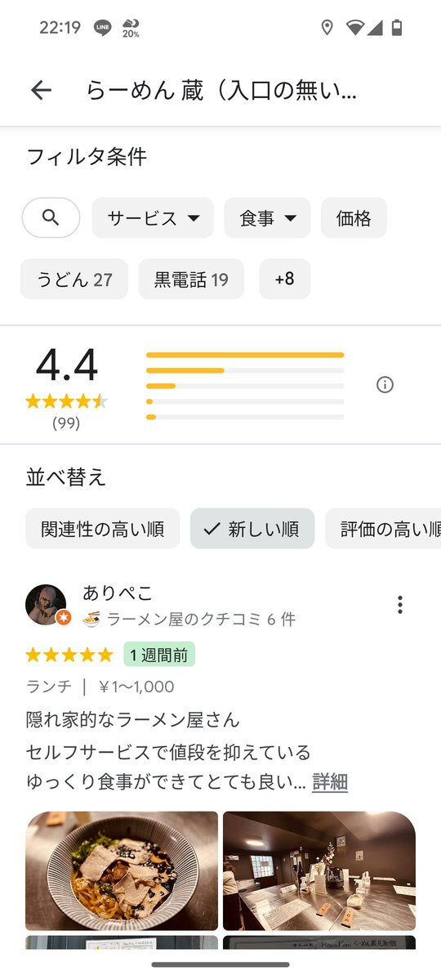Screen dimensions: 441x980
Task: Tap the battery status icon
Action: (x=397, y=28)
